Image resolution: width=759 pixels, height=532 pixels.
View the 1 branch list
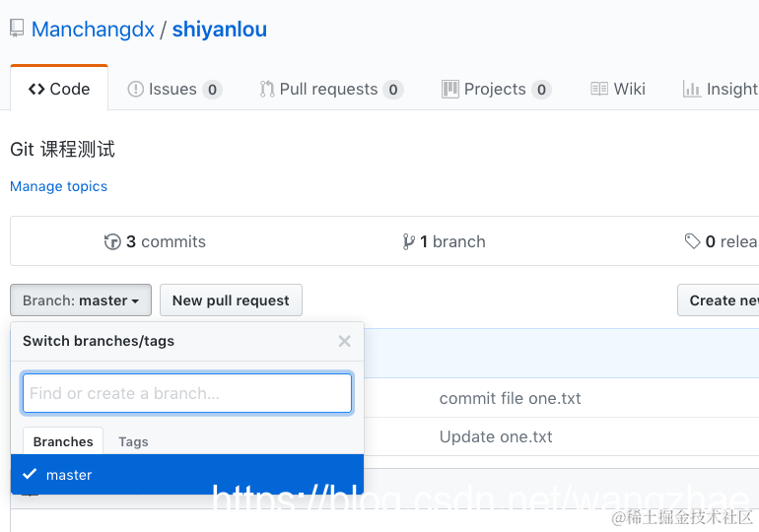(x=444, y=241)
